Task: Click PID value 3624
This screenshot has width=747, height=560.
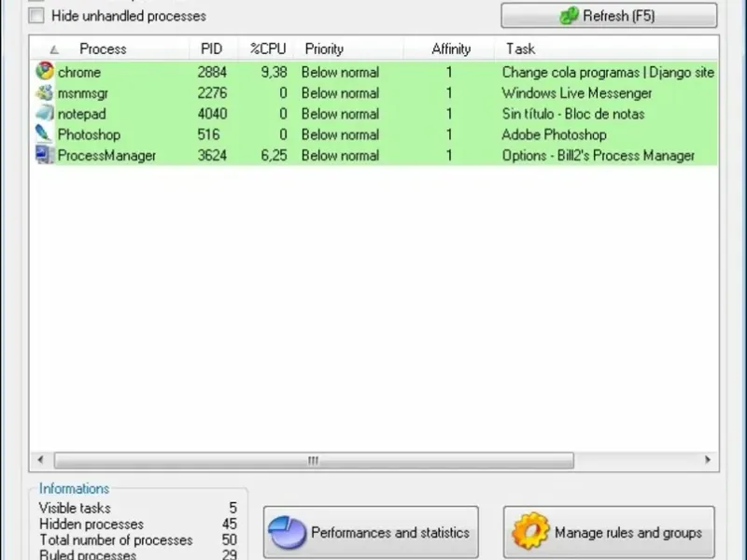Action: pyautogui.click(x=212, y=155)
